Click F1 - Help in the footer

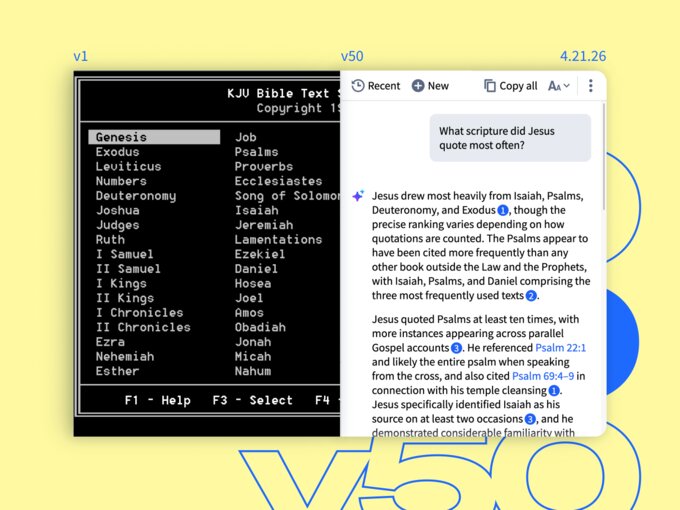157,400
